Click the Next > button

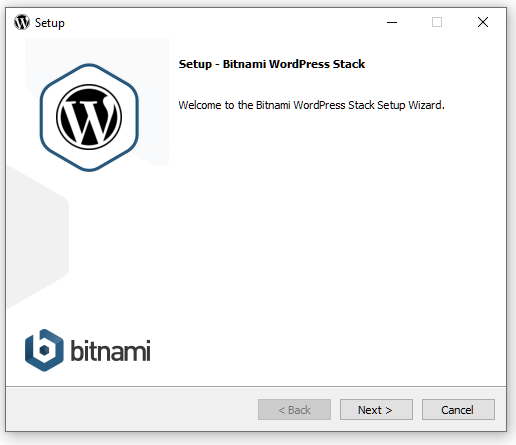click(x=376, y=409)
